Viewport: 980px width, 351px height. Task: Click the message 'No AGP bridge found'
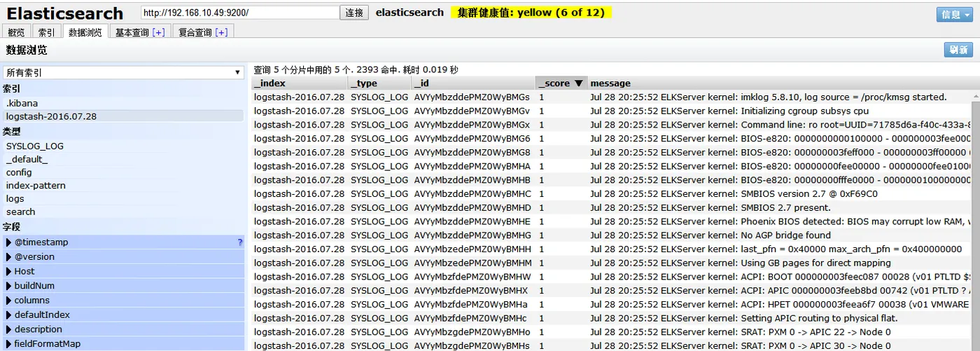(x=785, y=235)
